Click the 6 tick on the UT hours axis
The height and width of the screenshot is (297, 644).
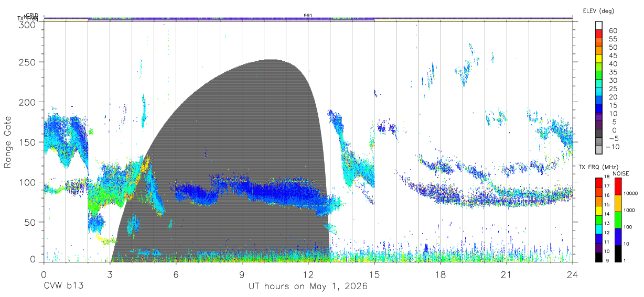coord(176,274)
